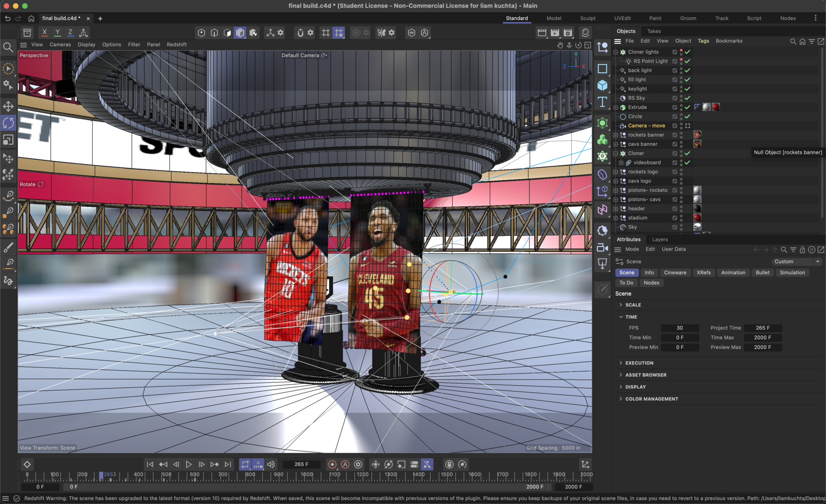This screenshot has width=826, height=504.
Task: Play the animation forward
Action: (x=189, y=464)
